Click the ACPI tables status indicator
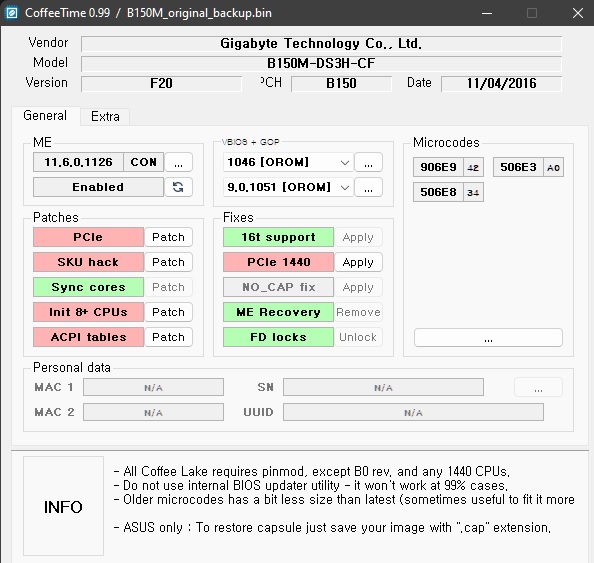 88,337
